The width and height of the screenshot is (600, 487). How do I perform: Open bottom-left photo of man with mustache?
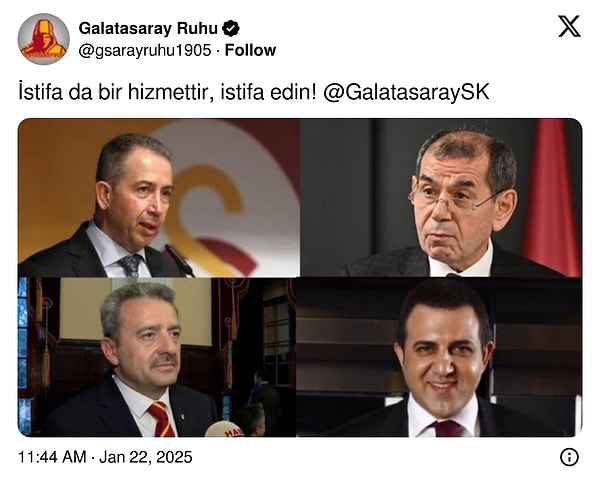click(x=157, y=357)
